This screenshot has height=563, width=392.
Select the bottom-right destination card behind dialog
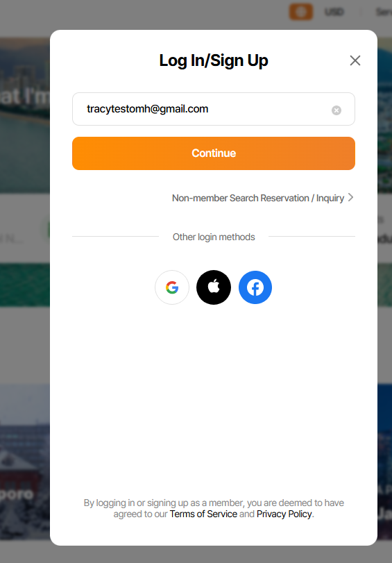click(384, 462)
